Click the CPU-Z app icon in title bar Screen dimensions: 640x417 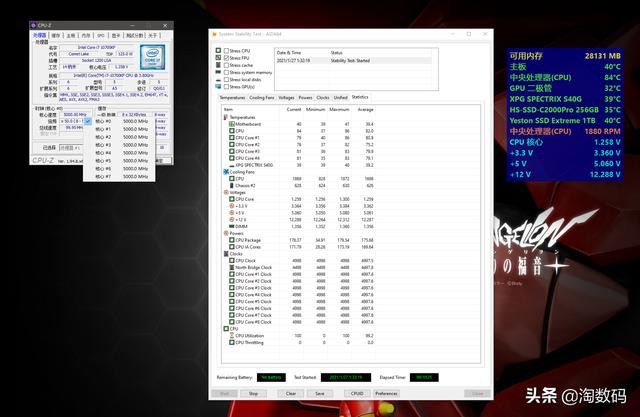click(x=34, y=25)
